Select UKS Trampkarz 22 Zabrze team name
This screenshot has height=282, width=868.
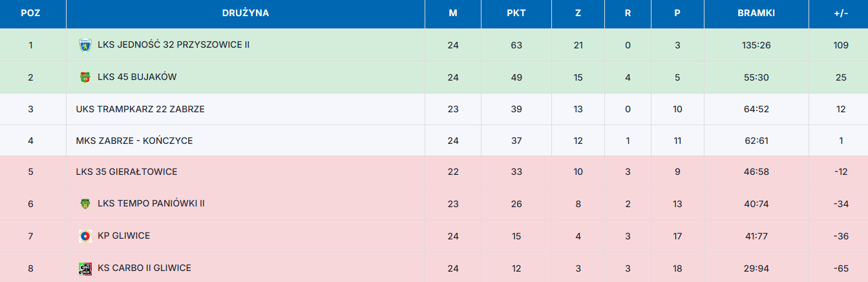coord(140,109)
